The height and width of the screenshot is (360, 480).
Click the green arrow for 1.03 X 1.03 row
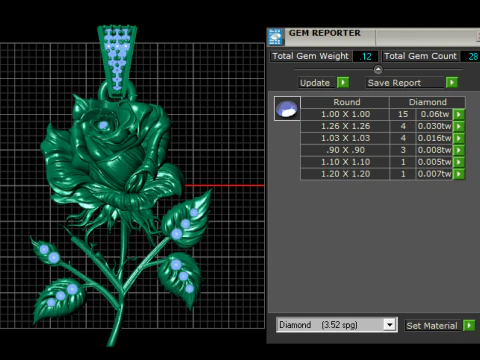point(459,138)
